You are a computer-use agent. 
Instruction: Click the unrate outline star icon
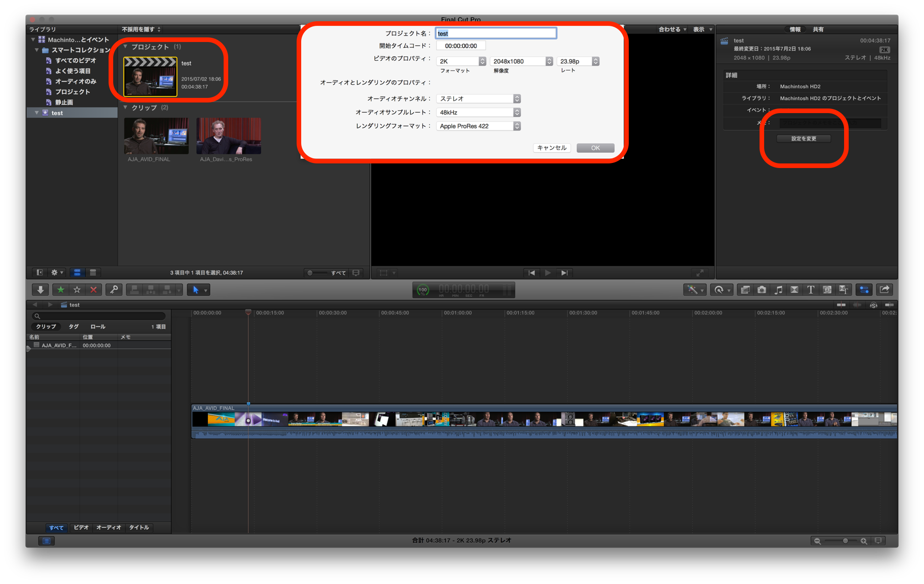pyautogui.click(x=77, y=290)
